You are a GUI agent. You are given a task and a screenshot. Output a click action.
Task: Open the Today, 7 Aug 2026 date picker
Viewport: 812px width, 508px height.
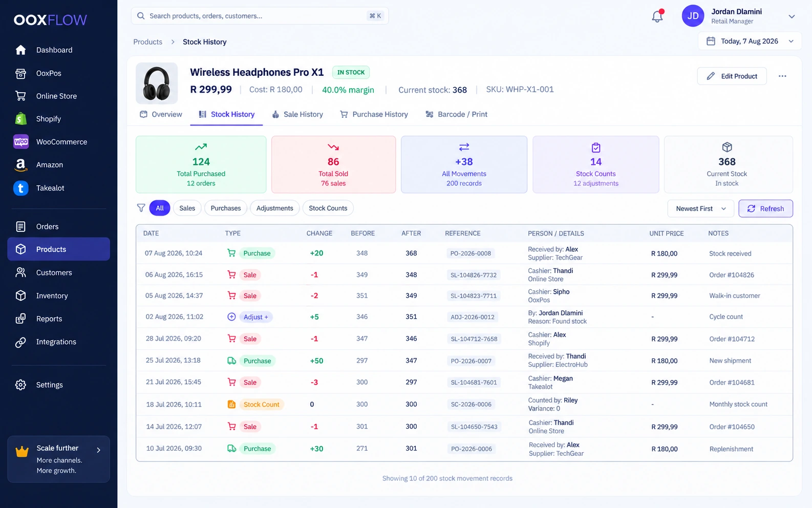(750, 41)
